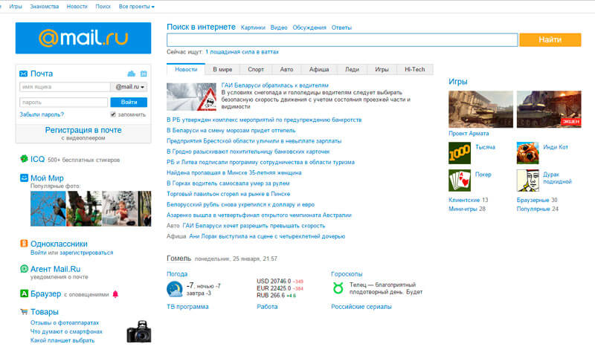
Task: Click the green Браузер icon
Action: point(24,293)
